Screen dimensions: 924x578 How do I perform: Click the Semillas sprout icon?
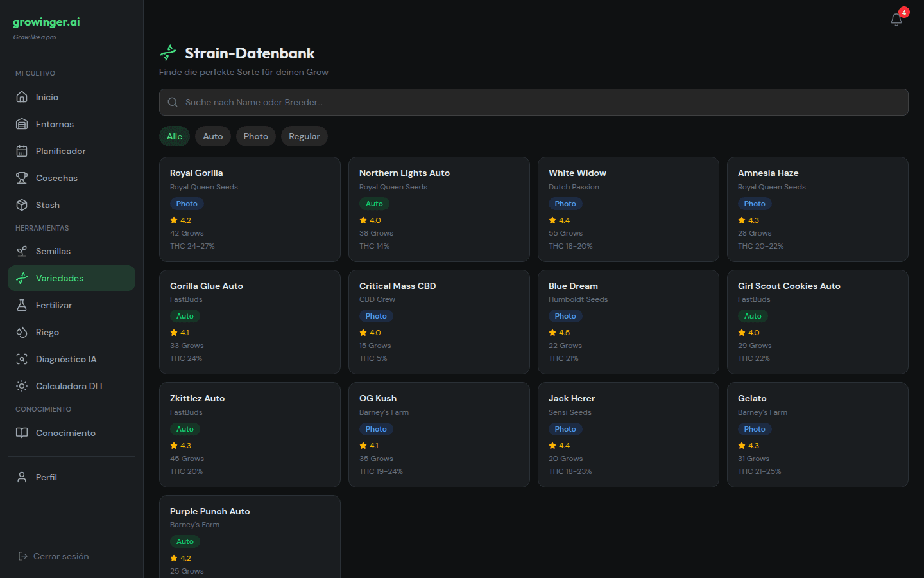coord(22,251)
